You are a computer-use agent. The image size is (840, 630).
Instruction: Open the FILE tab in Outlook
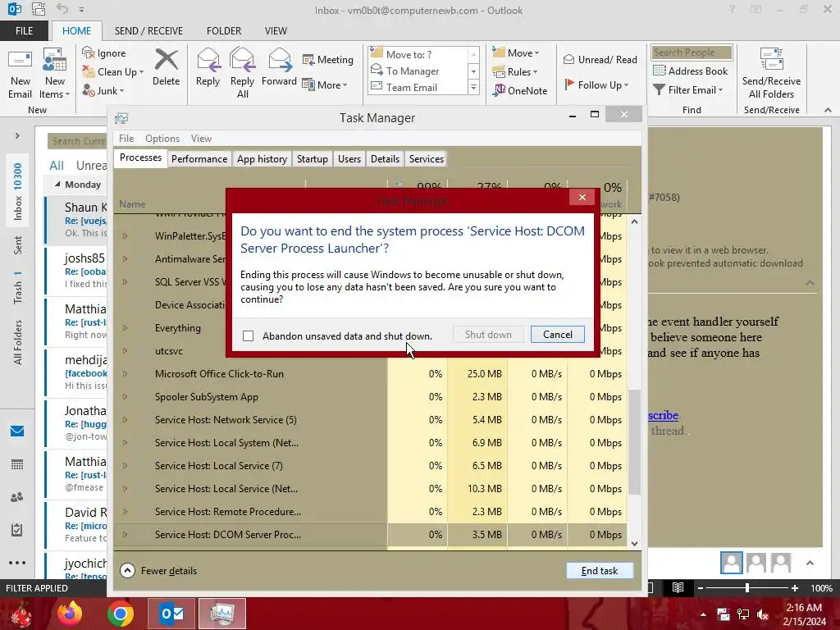point(24,31)
